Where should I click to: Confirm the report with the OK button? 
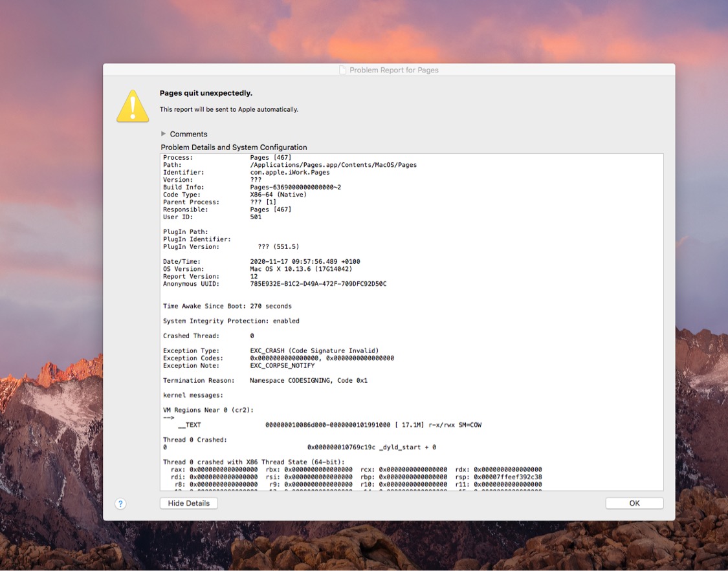point(634,503)
